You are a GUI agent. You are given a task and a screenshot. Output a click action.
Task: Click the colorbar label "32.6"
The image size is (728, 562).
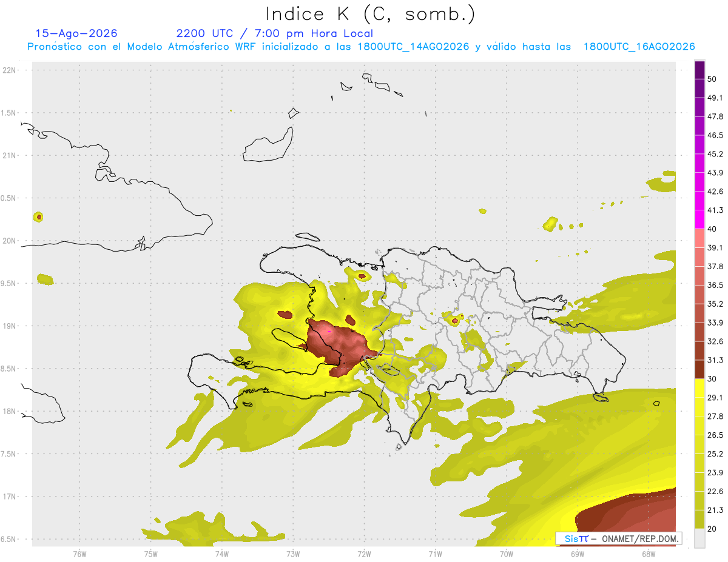click(x=715, y=341)
